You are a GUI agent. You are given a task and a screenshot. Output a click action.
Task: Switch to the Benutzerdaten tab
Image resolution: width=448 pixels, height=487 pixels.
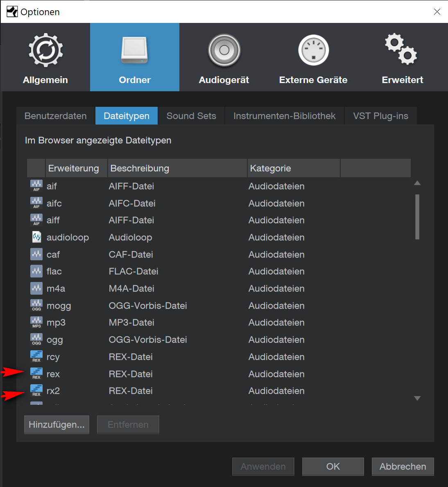click(56, 116)
